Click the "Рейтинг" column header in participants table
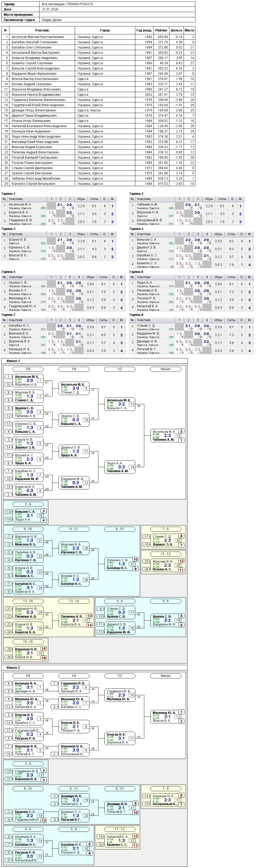Screen dimensions: 256x868 (161, 30)
